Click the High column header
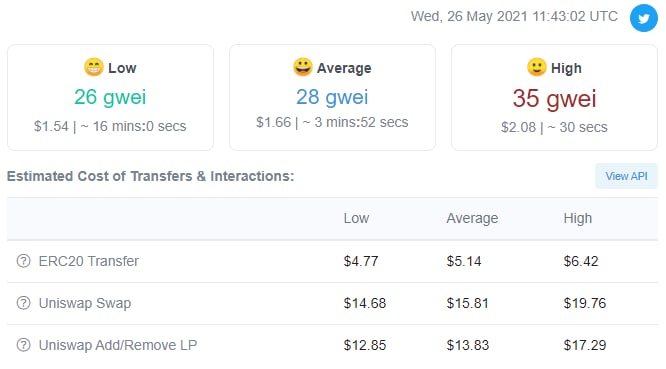The image size is (666, 369). (x=577, y=218)
